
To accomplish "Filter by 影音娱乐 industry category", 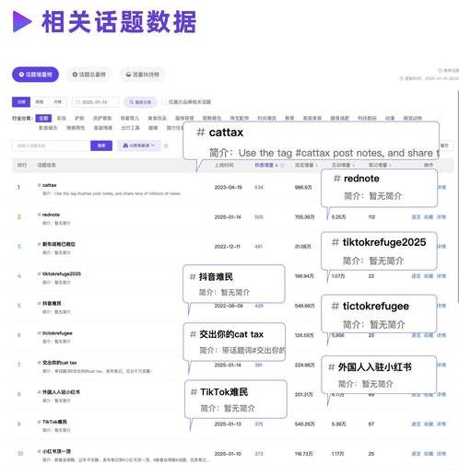I will [x=48, y=128].
